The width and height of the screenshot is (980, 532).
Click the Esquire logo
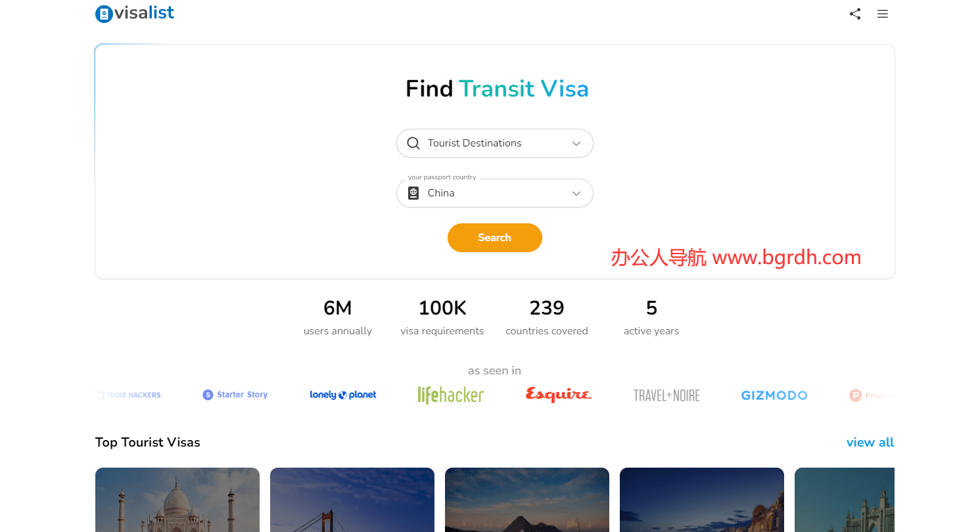[559, 395]
